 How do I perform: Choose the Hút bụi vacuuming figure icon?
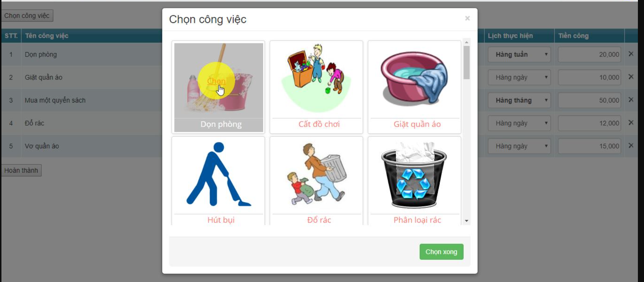pyautogui.click(x=218, y=174)
